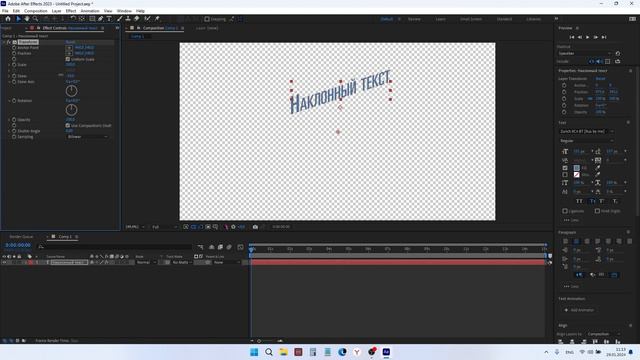Click Previous frame button in Preview
640x360 pixels.
[x=580, y=37]
